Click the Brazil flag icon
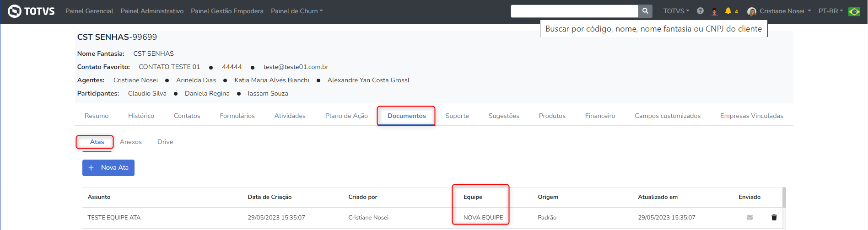The height and width of the screenshot is (230, 868). pyautogui.click(x=854, y=11)
